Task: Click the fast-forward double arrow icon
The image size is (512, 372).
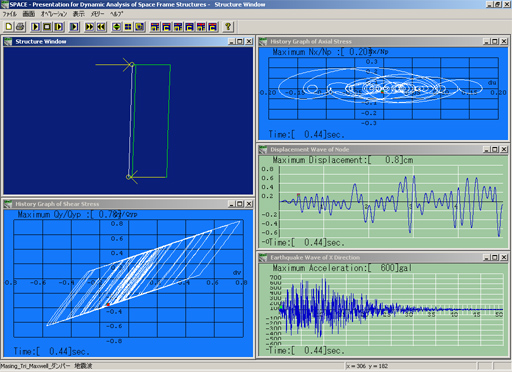Action: tap(90, 27)
